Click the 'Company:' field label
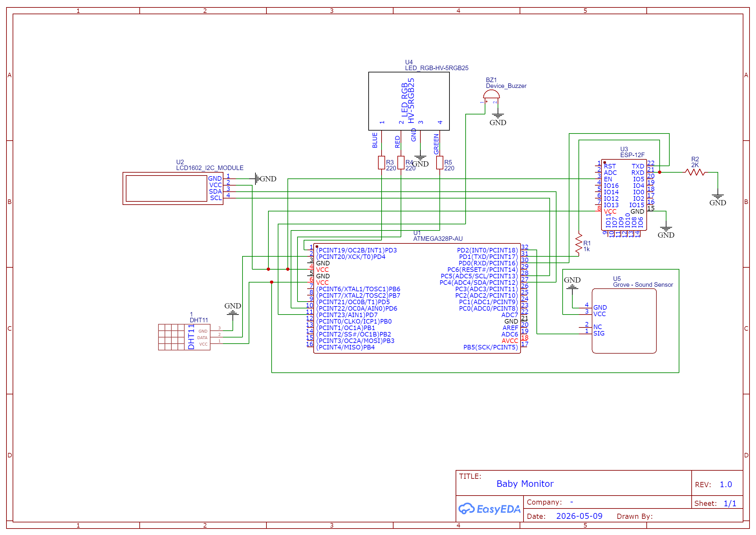Screen dimensions: 756x535 (544, 502)
